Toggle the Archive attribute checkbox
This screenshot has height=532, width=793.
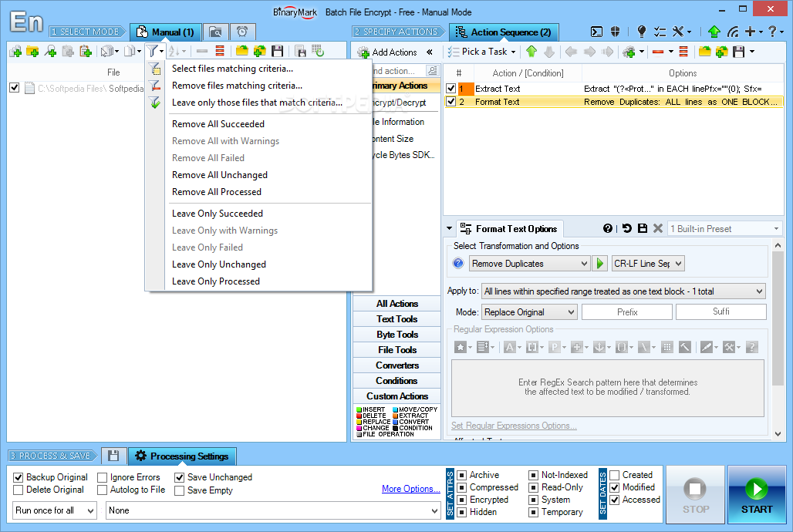pyautogui.click(x=462, y=476)
